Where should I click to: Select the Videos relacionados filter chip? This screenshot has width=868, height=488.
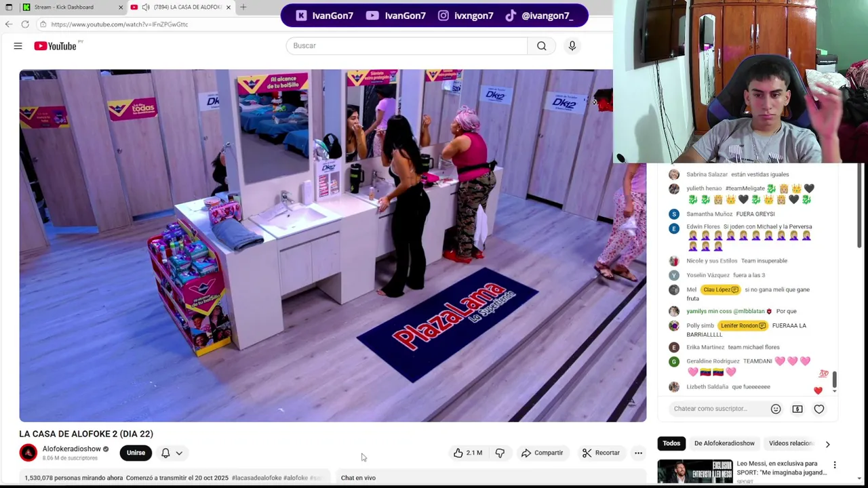[x=791, y=443]
